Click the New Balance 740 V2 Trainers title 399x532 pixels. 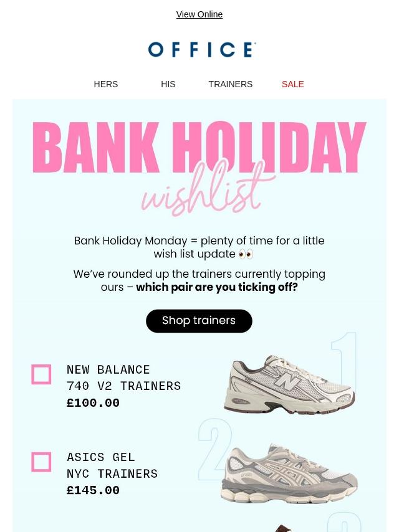(x=123, y=378)
